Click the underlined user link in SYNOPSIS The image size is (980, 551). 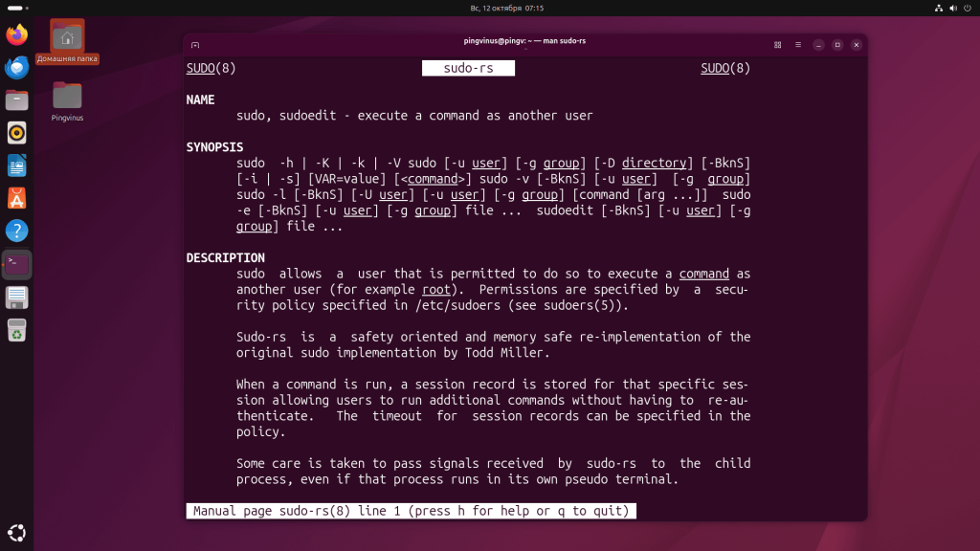click(x=486, y=163)
